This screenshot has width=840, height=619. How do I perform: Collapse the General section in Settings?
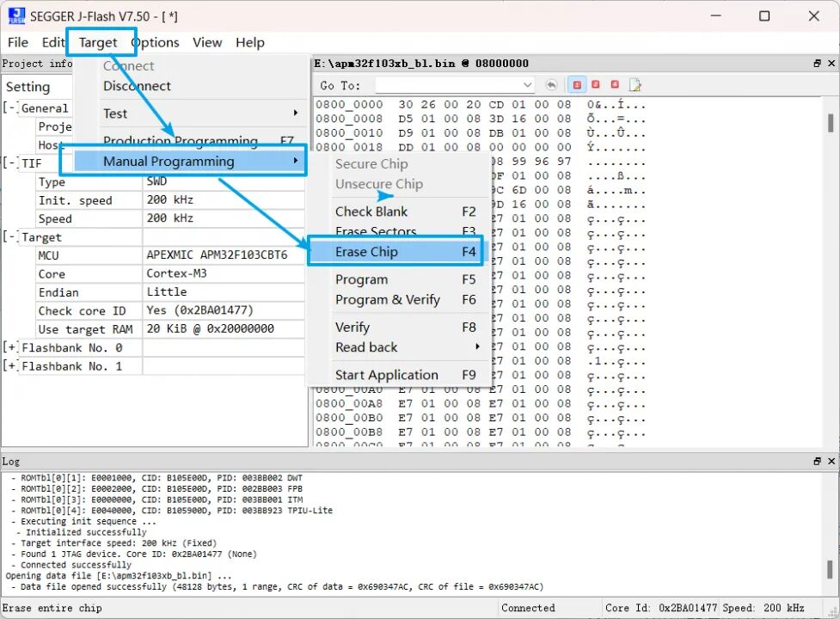pos(10,107)
